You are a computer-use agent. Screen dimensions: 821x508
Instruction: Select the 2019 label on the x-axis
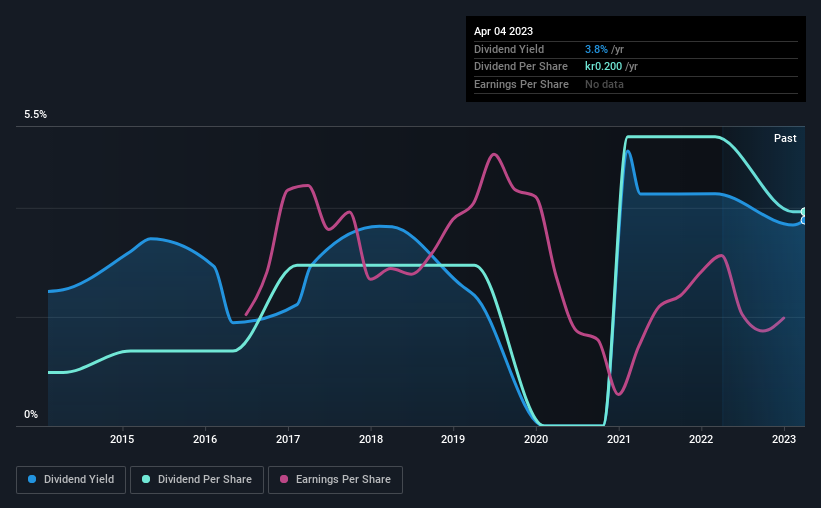tap(453, 439)
